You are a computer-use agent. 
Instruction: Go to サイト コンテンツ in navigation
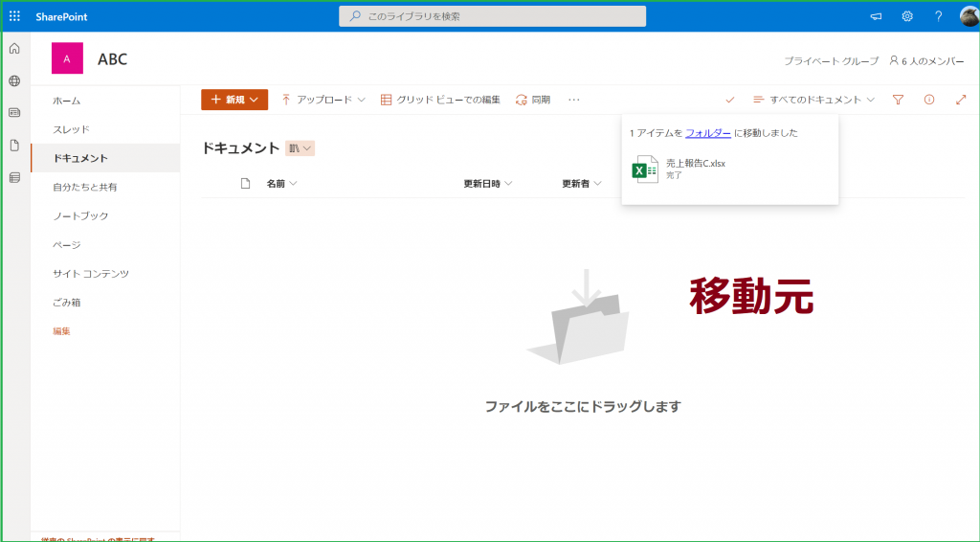[x=91, y=273]
